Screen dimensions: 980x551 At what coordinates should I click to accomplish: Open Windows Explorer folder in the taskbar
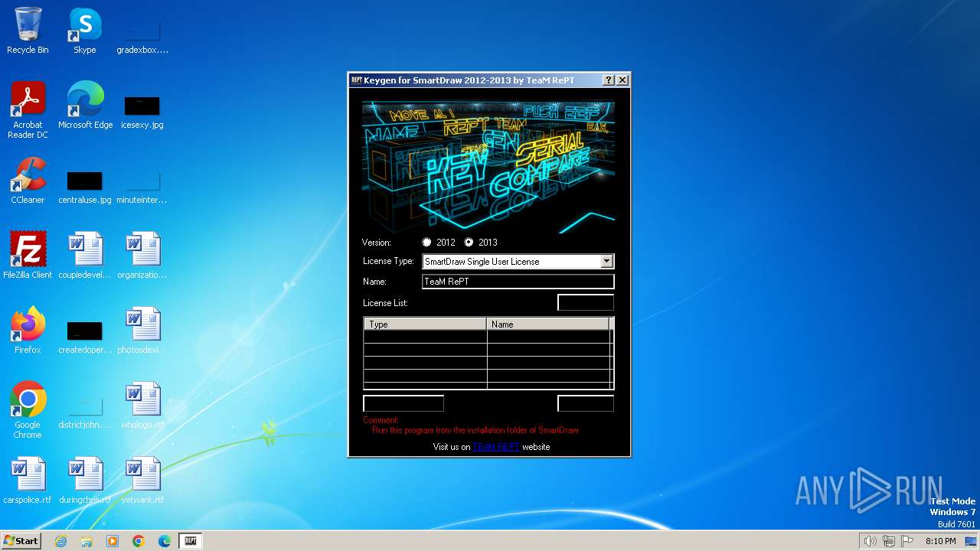pos(87,541)
